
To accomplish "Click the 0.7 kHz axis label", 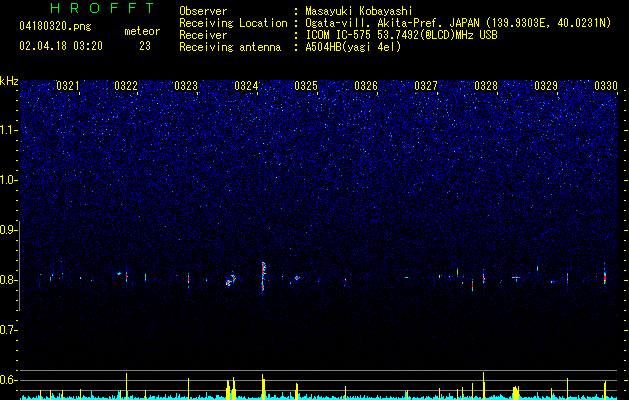I will [9, 330].
